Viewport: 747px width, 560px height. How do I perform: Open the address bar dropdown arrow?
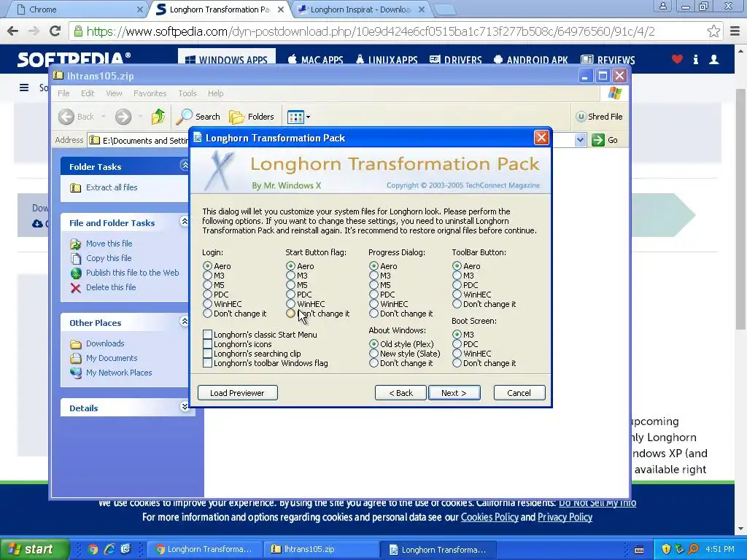[x=580, y=140]
